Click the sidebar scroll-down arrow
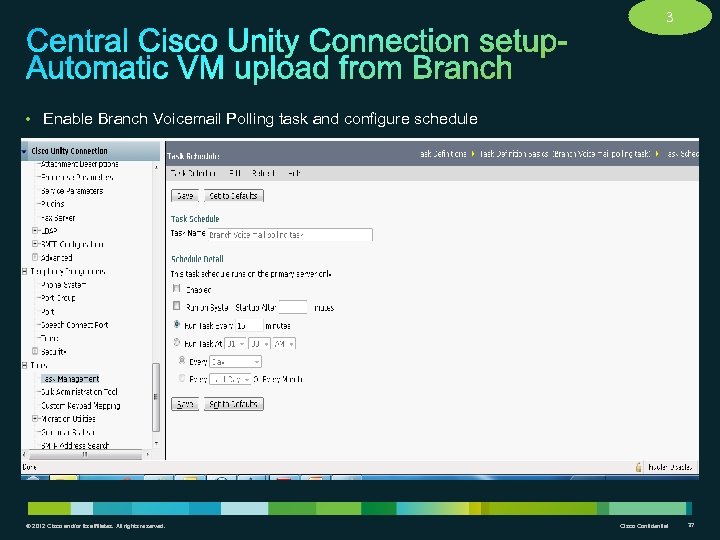Screen dimensions: 720x540 (156, 444)
